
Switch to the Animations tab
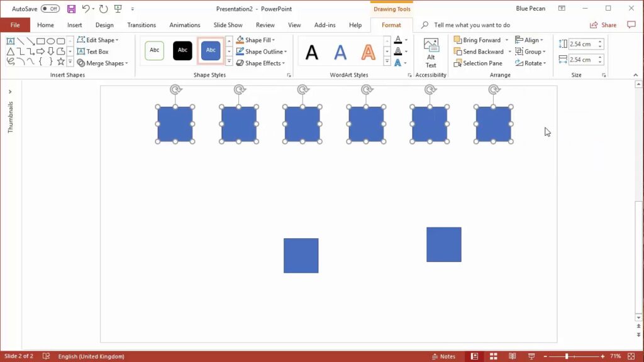[x=184, y=25]
